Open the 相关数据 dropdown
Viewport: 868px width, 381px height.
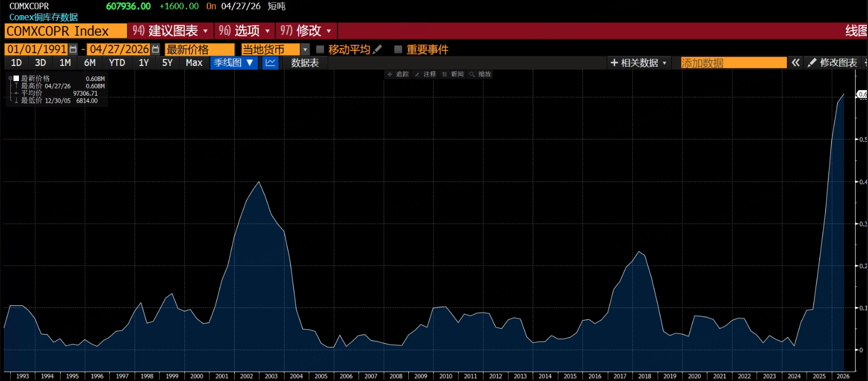(638, 63)
